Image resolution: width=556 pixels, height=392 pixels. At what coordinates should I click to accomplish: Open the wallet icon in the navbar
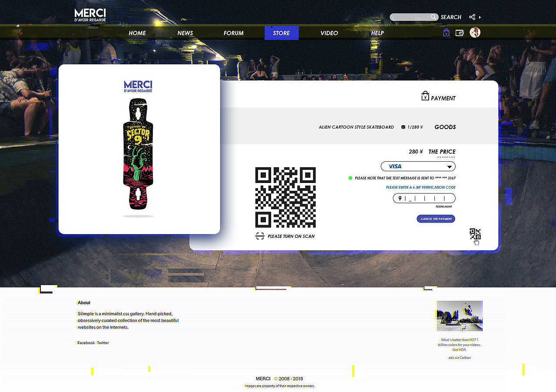tap(460, 33)
